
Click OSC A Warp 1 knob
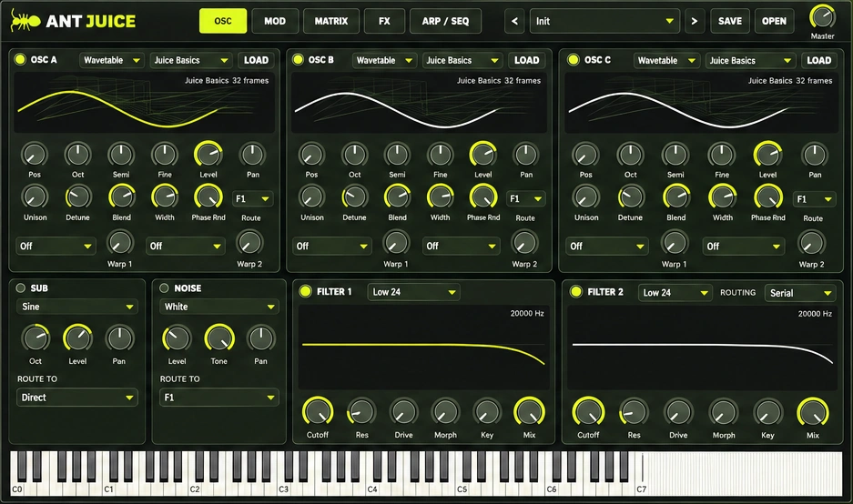click(x=119, y=243)
